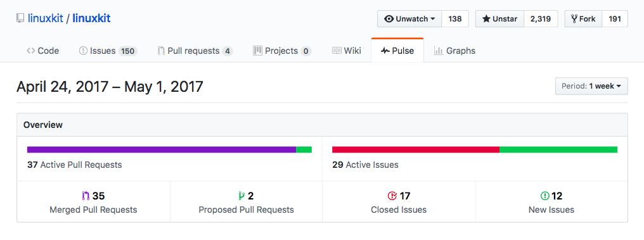View the 191 forks count

point(615,19)
